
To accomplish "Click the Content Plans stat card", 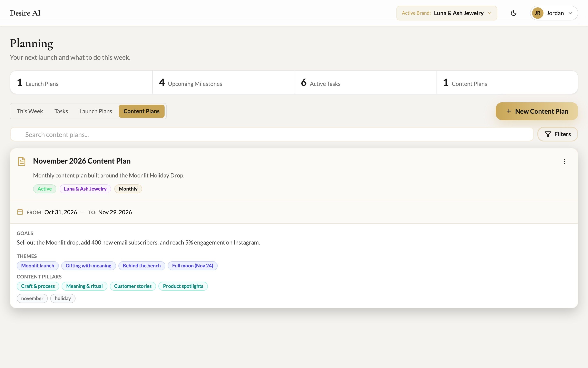I will click(x=507, y=82).
